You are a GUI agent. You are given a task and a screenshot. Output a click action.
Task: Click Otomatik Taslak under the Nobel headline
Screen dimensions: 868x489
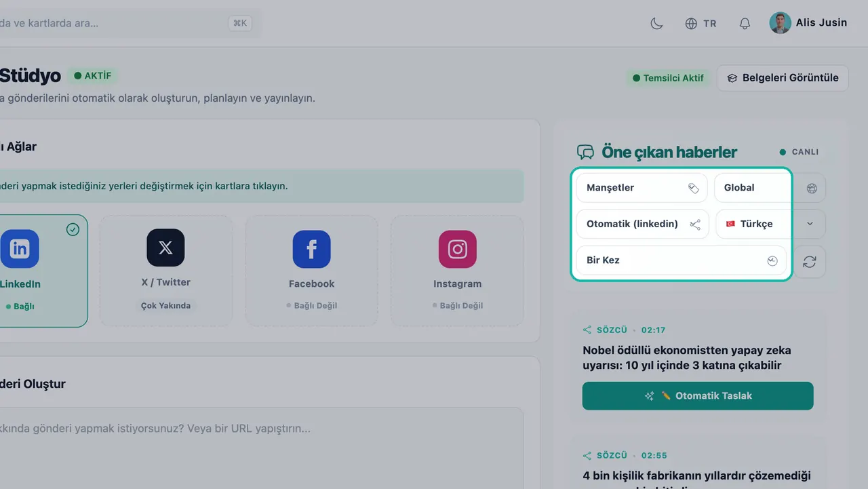(698, 396)
